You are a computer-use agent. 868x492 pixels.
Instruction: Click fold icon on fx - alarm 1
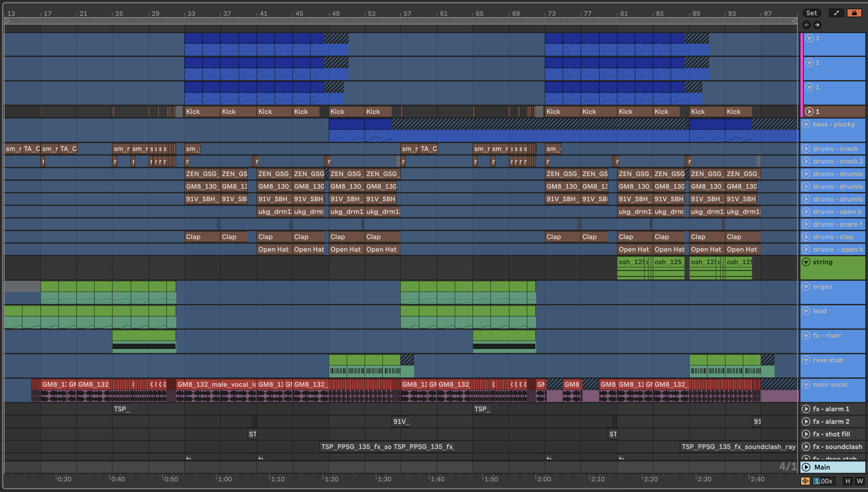806,409
